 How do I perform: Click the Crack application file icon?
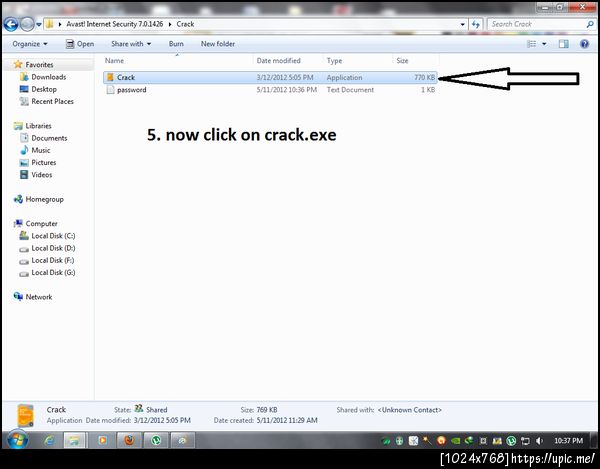[x=110, y=77]
